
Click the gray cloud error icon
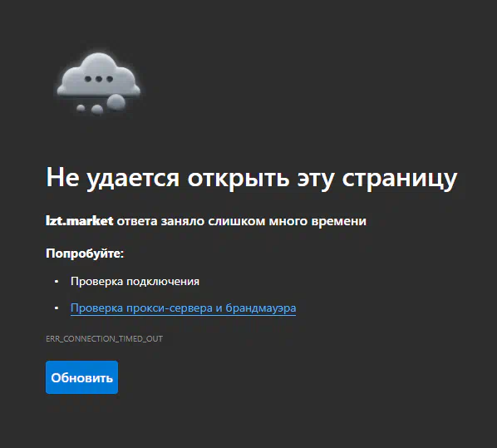[98, 83]
